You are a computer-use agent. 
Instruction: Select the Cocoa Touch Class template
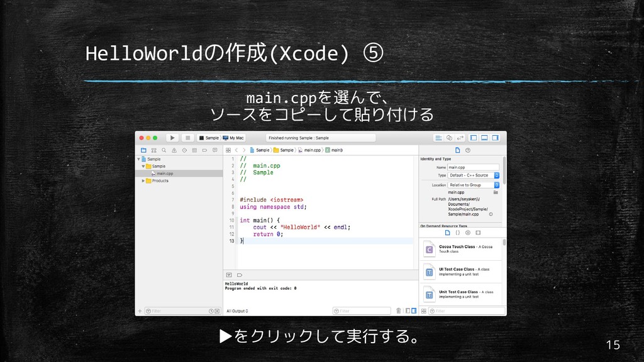460,249
